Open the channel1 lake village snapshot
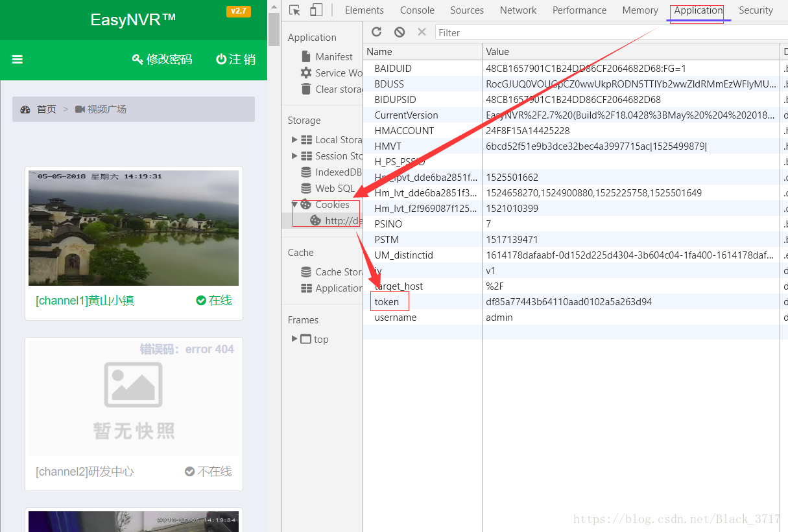Screen dimensions: 788x532 click(134, 227)
